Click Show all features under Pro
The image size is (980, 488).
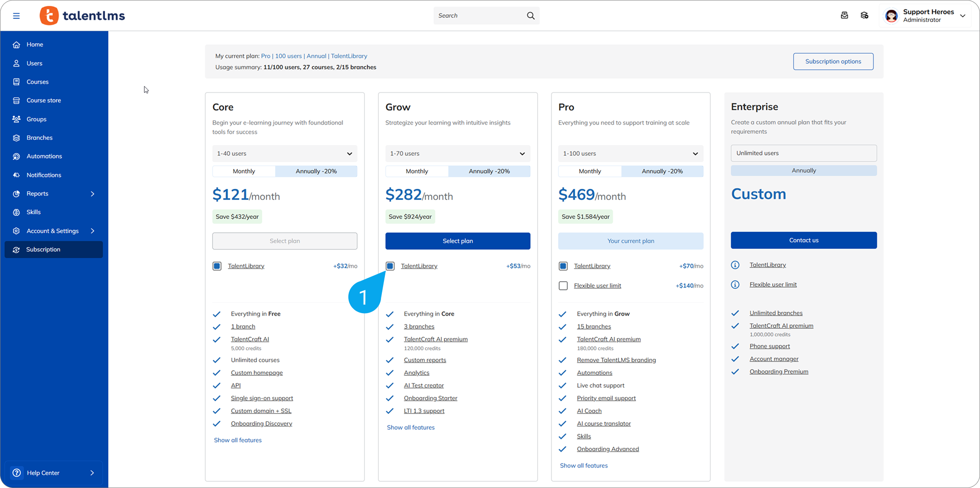[583, 465]
